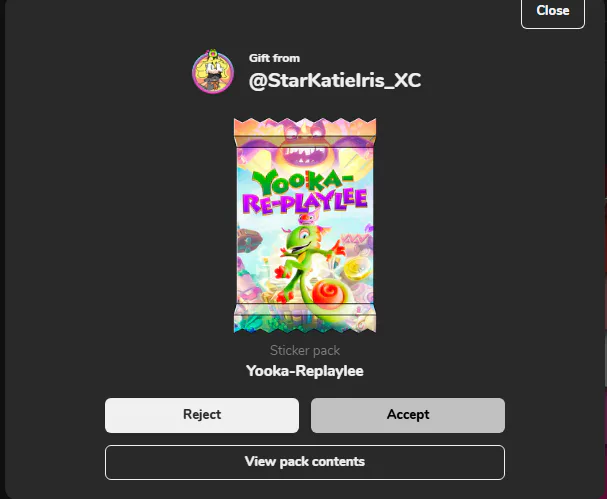Click the floating island on the pack's left
607x499 pixels.
(249, 240)
